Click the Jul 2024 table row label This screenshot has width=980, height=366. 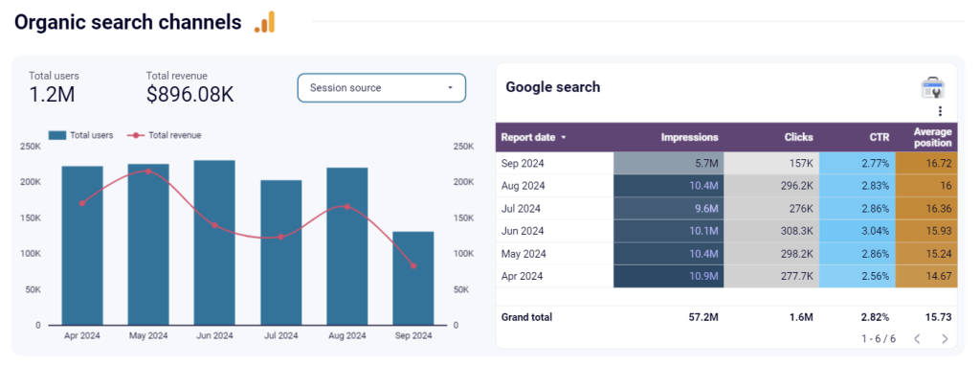(x=522, y=208)
